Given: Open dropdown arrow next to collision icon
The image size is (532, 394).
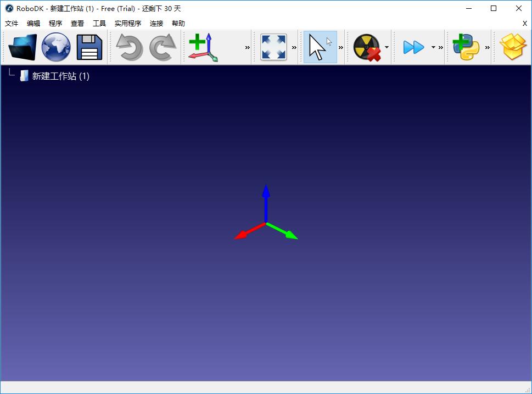Looking at the screenshot, I should click(387, 47).
